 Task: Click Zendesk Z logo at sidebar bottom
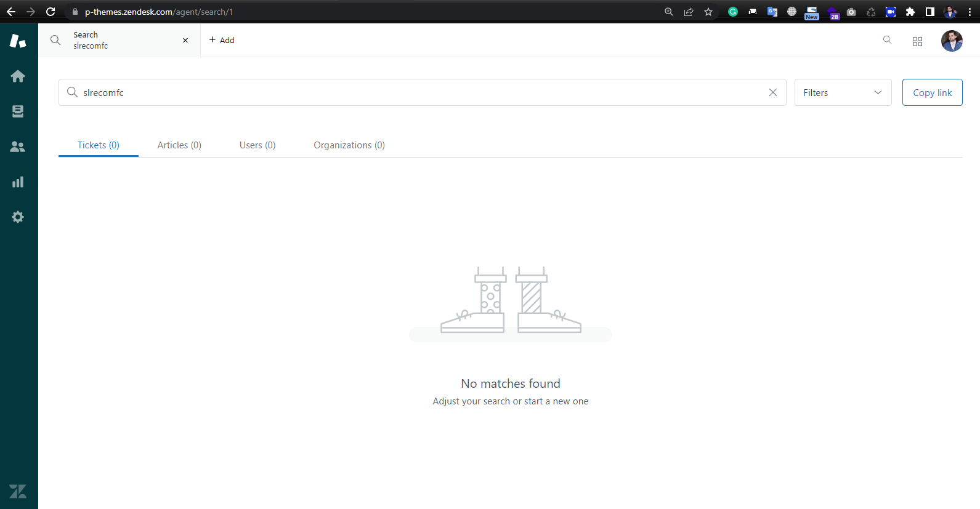point(18,491)
